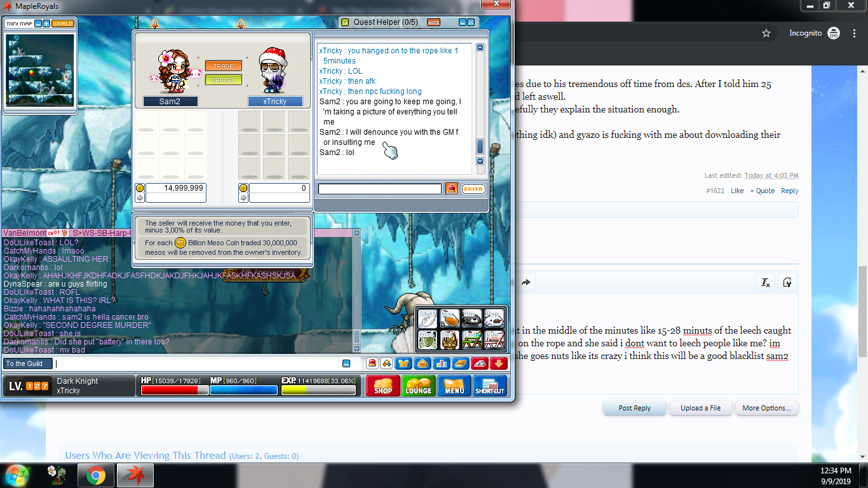Click the red siren report icon in trade chat

(x=451, y=189)
